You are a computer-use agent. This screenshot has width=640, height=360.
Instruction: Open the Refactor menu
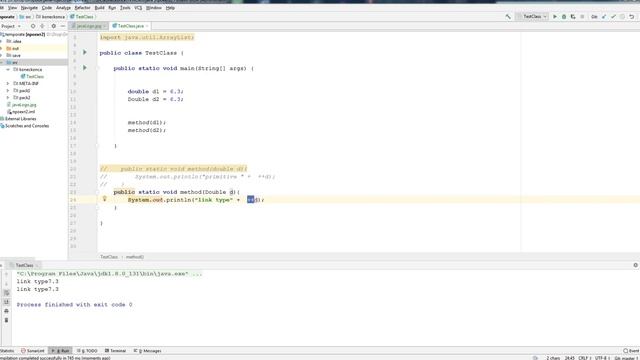[x=82, y=8]
